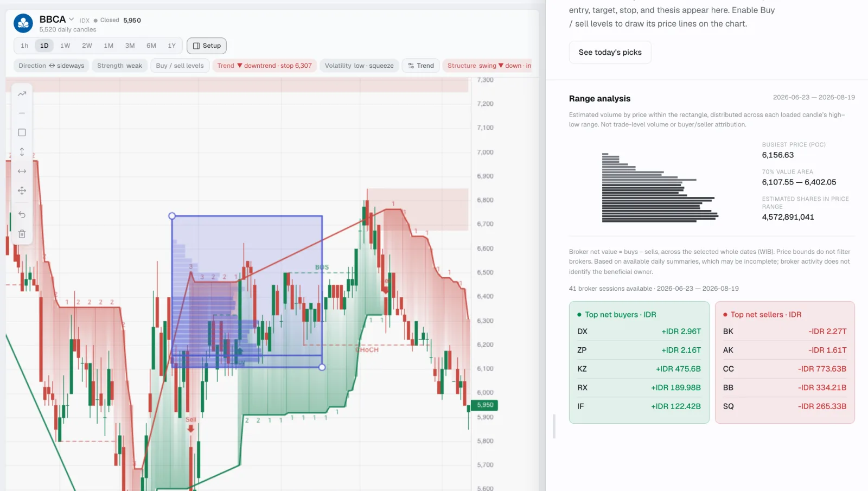Choose the 6M timeframe
This screenshot has height=491, width=868.
pyautogui.click(x=151, y=46)
